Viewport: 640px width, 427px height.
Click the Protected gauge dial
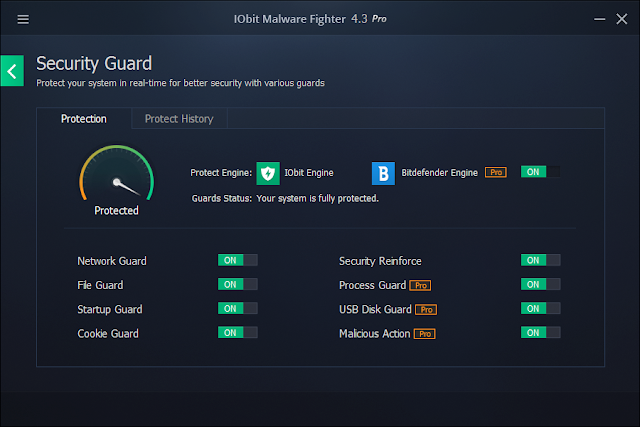tap(116, 173)
